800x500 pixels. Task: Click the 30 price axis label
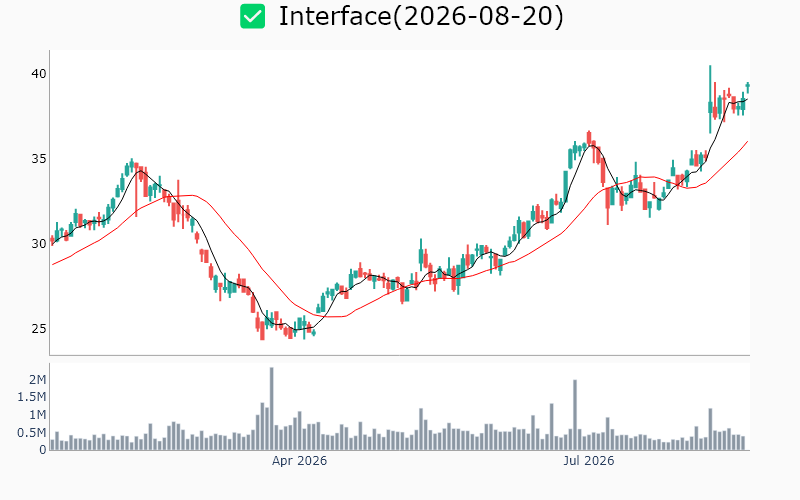39,244
